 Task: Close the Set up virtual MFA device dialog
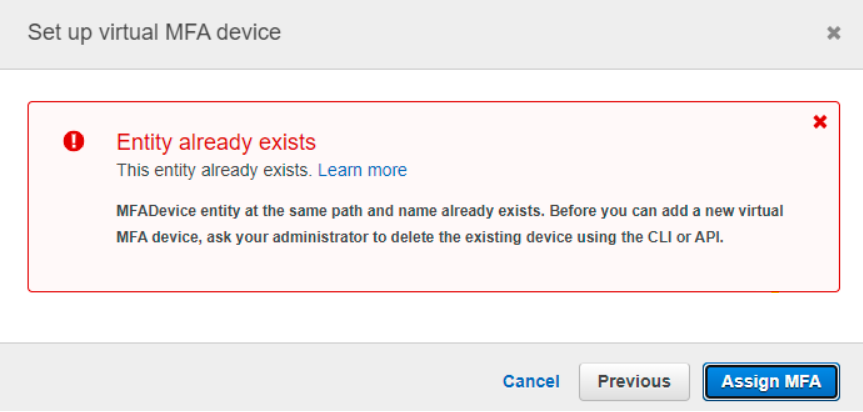click(833, 34)
